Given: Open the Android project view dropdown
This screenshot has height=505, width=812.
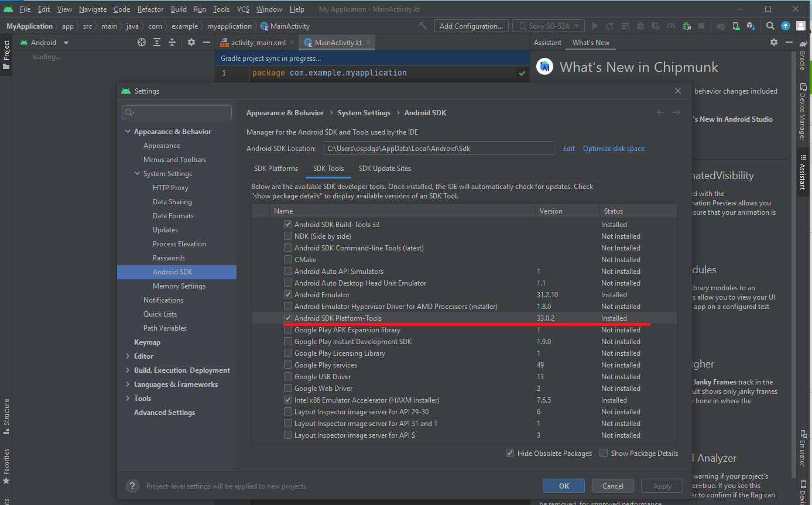Looking at the screenshot, I should coord(44,43).
